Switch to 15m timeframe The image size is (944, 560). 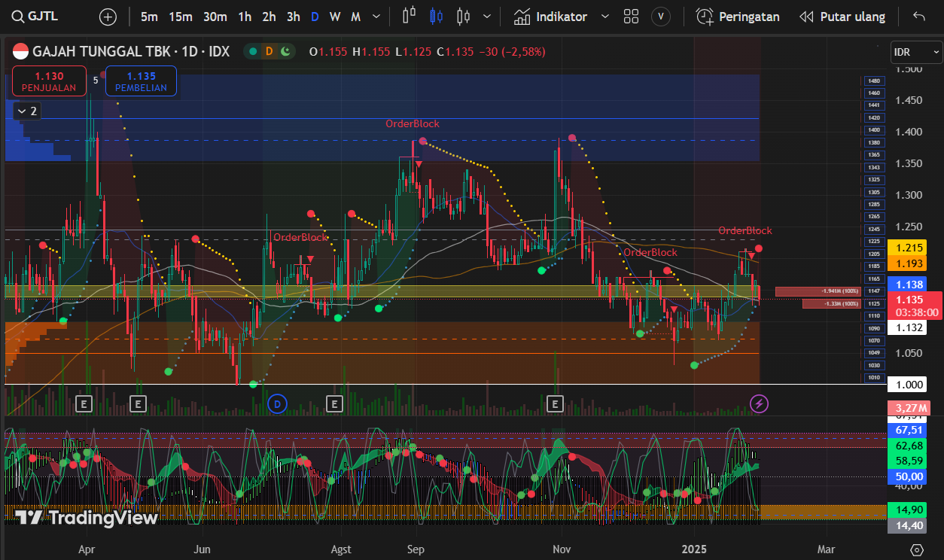click(x=181, y=17)
